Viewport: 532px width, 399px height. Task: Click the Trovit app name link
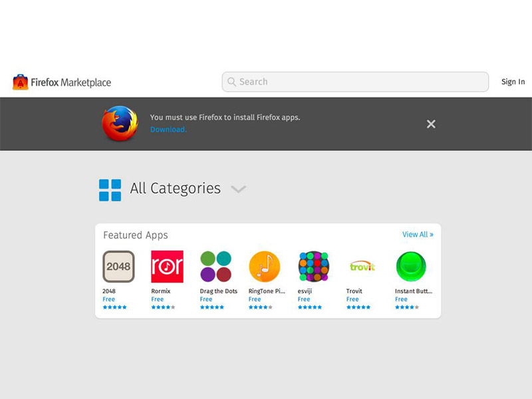point(354,291)
